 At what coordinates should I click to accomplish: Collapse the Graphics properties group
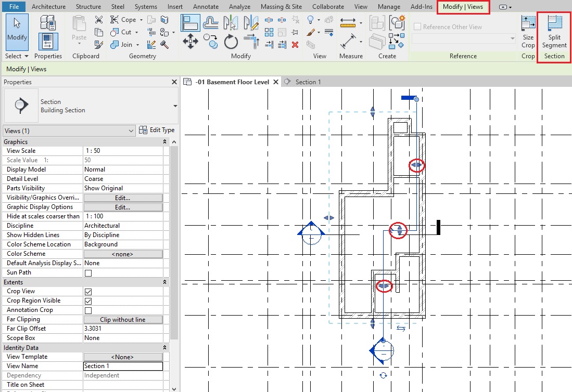pos(165,142)
